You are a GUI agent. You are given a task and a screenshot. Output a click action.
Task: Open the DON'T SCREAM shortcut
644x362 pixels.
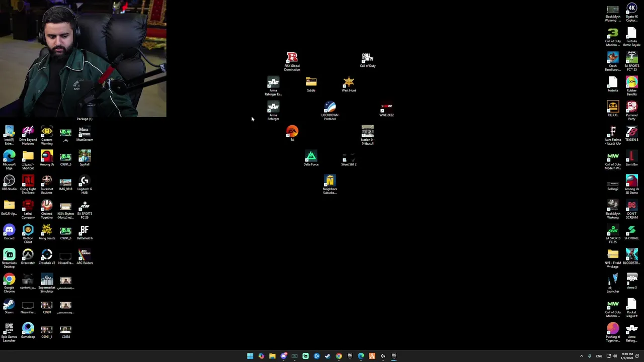(631, 210)
